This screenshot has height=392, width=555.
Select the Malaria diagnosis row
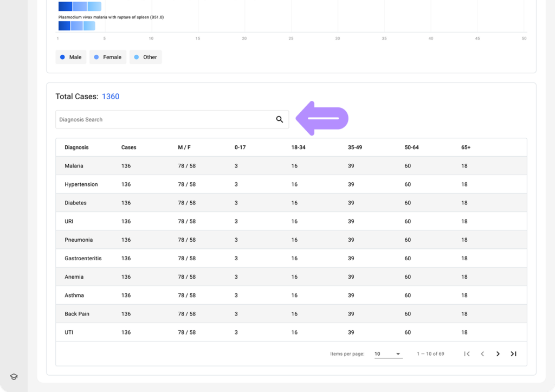(74, 166)
